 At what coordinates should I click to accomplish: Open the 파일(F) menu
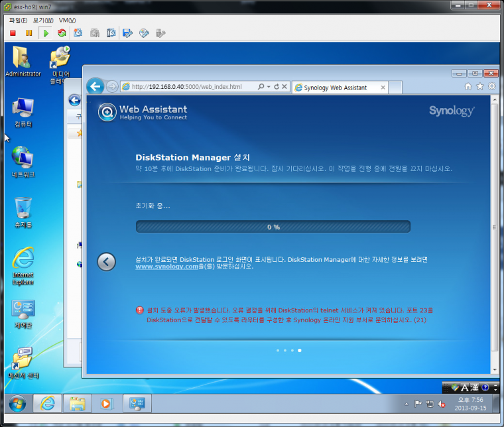pos(19,21)
